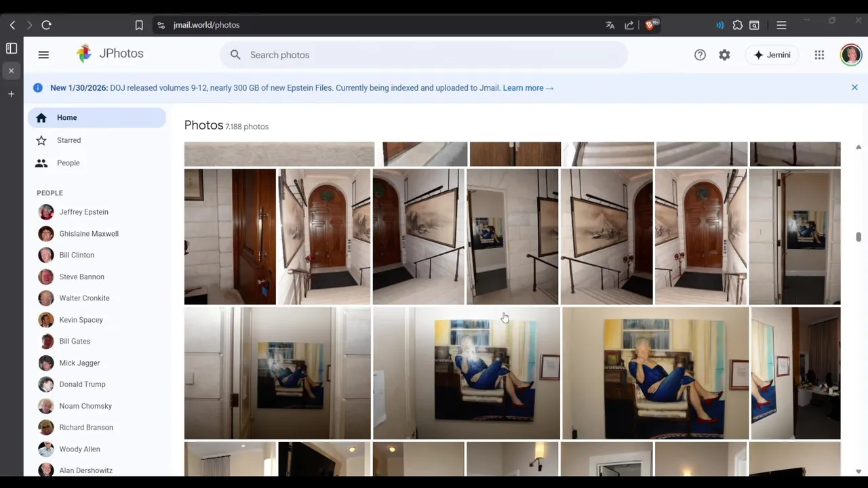Viewport: 868px width, 488px height.
Task: Go back with the browser back arrow
Action: click(12, 25)
